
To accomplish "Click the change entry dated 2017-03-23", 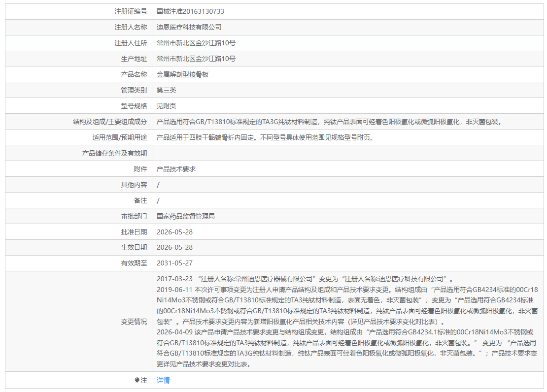I will click(305, 279).
